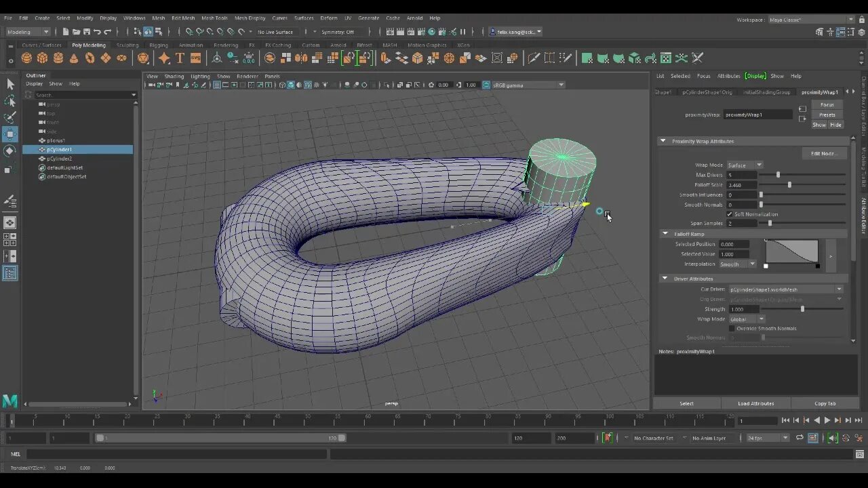The height and width of the screenshot is (488, 868).
Task: Select the arrow Select tool in toolbox
Action: click(x=10, y=84)
